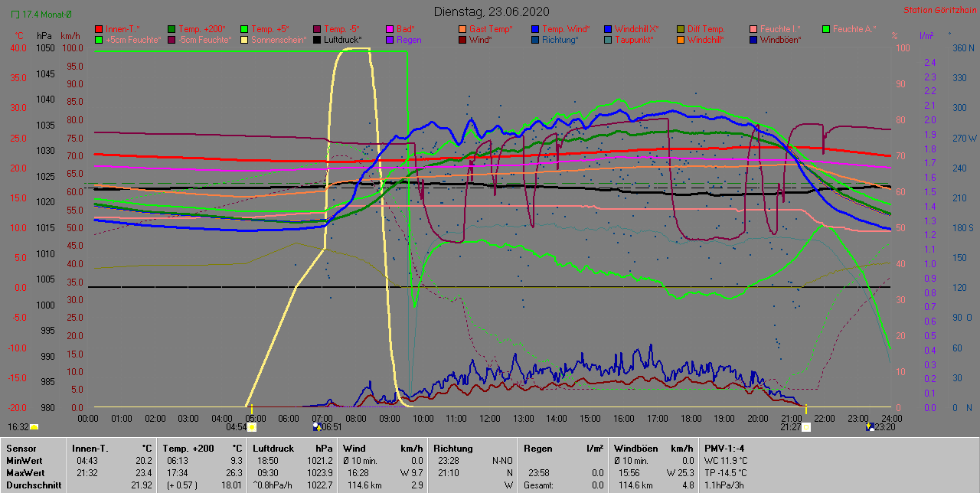Toggle the Taupunkt legend entry
This screenshot has height=493, width=980.
click(x=629, y=40)
